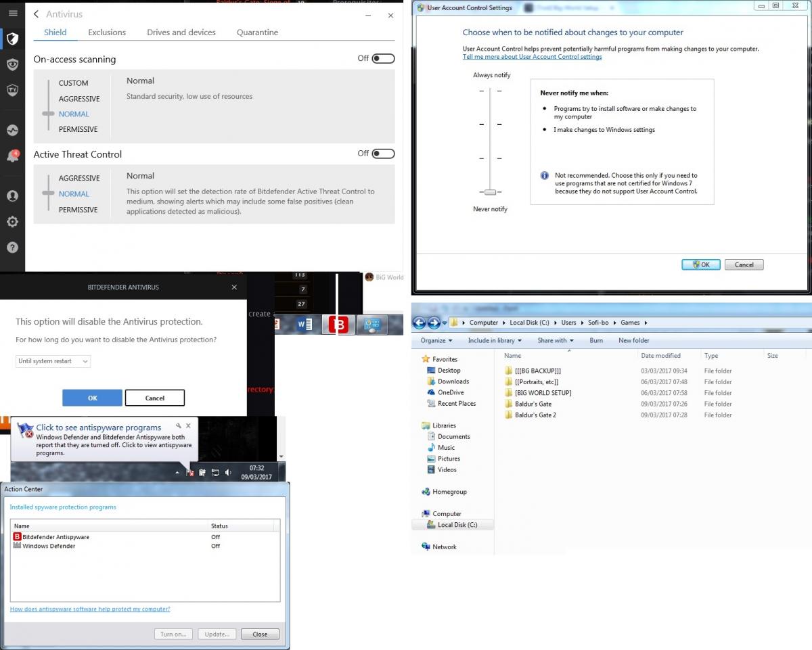Viewport: 812px width, 650px height.
Task: Open the eye-shield Privacy icon in Bitdefender sidebar
Action: click(x=12, y=64)
